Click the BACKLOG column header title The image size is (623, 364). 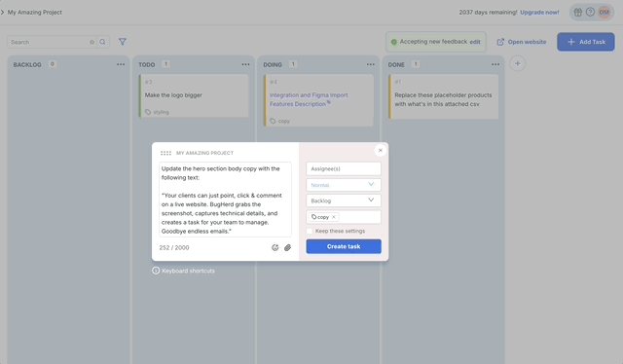click(27, 65)
